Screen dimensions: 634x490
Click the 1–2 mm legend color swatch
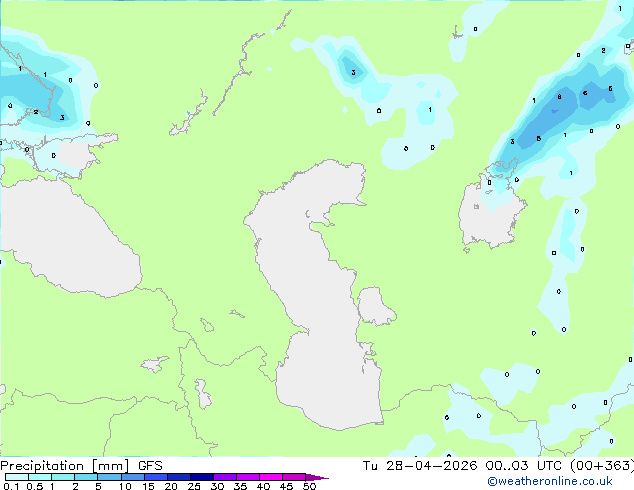(63, 477)
